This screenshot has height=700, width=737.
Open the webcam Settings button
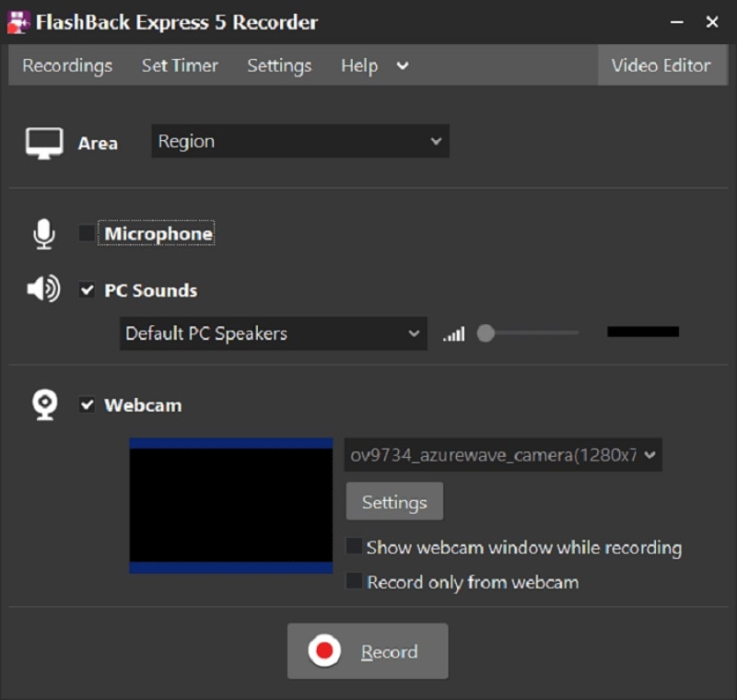coord(393,501)
